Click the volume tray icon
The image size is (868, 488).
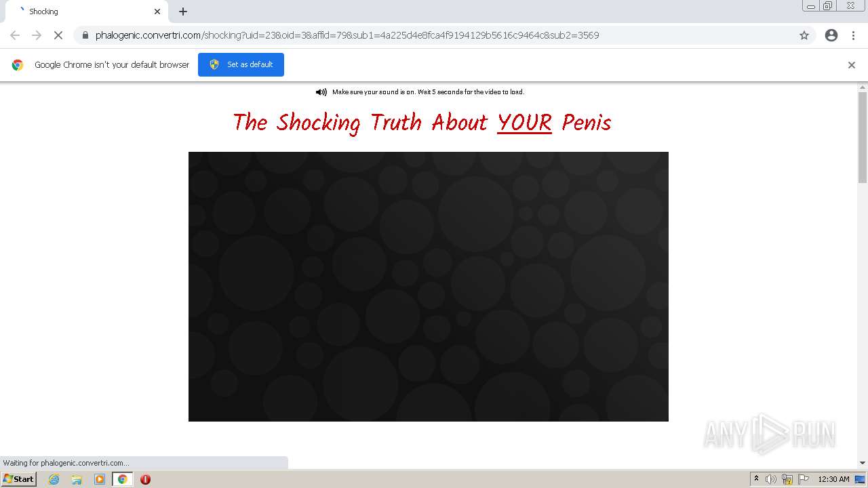click(x=771, y=479)
